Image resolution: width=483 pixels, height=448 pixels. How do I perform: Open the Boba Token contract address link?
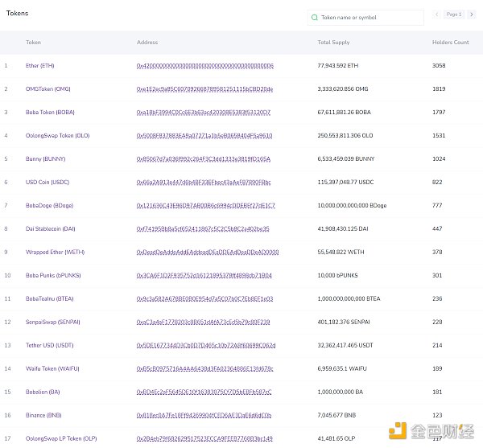point(204,113)
